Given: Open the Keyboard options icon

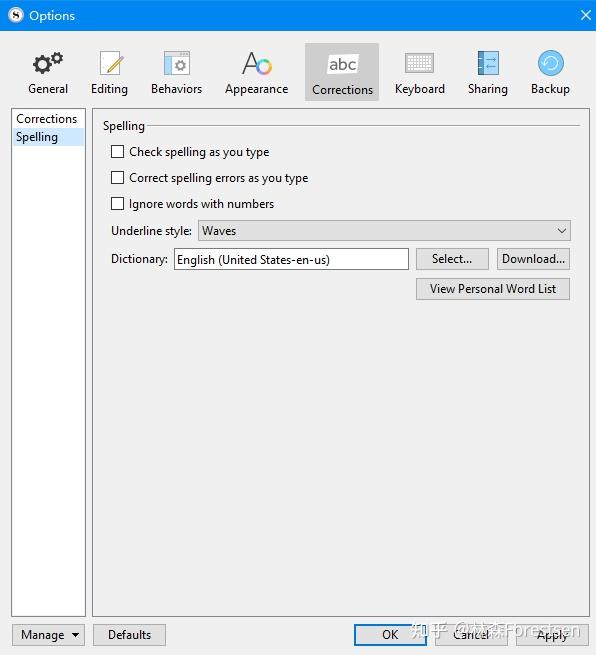Looking at the screenshot, I should click(419, 63).
